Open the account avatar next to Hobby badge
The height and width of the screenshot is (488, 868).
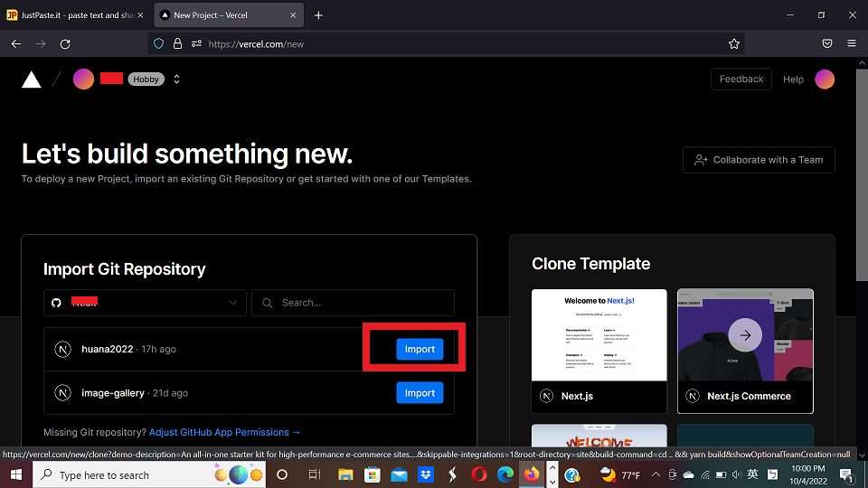pyautogui.click(x=83, y=80)
